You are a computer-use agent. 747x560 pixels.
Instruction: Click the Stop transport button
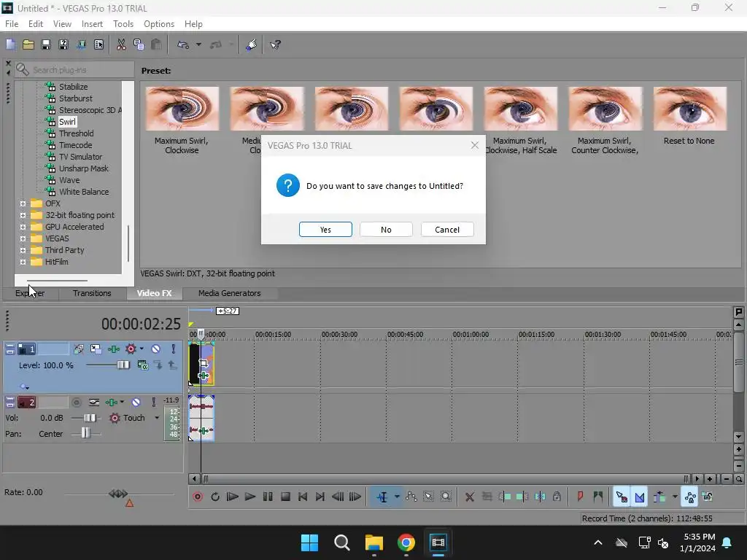(285, 497)
